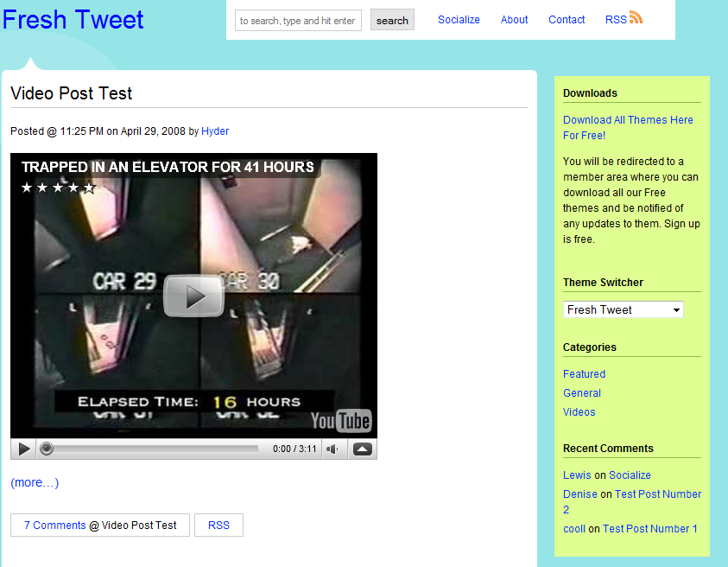Click the Recent Comments heading

608,449
